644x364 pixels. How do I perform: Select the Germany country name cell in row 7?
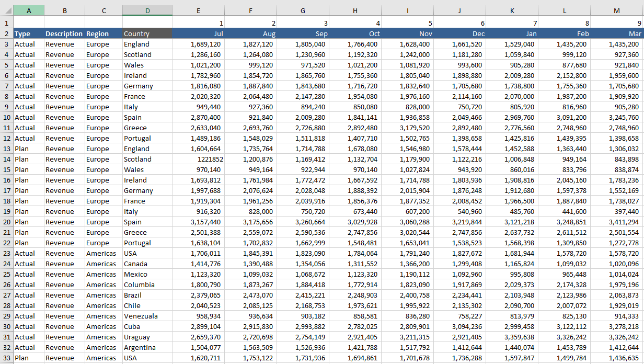point(147,86)
